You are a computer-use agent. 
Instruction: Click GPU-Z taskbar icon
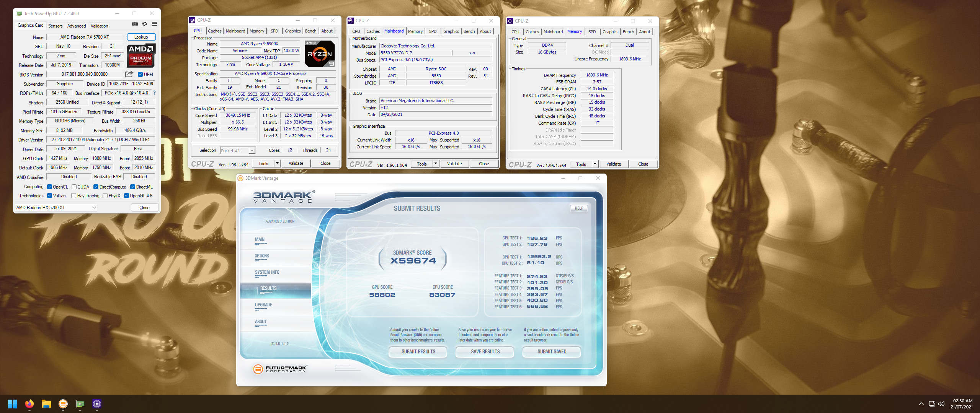(80, 404)
